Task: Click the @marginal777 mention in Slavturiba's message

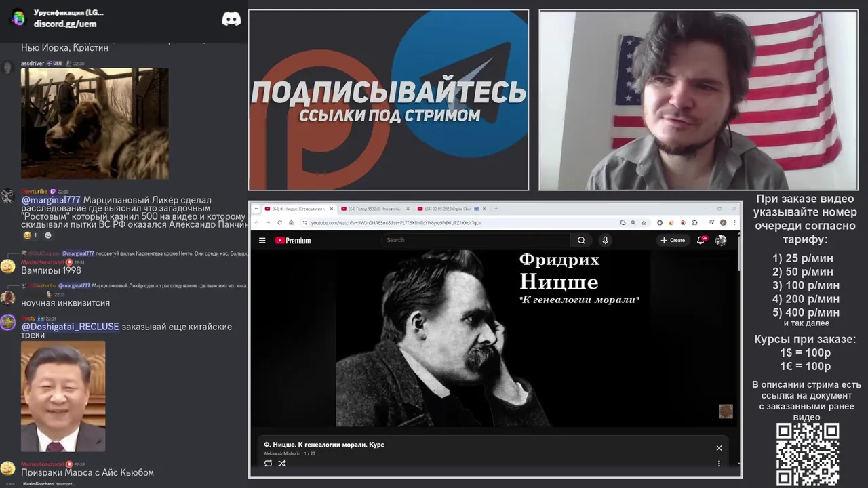Action: [51, 200]
